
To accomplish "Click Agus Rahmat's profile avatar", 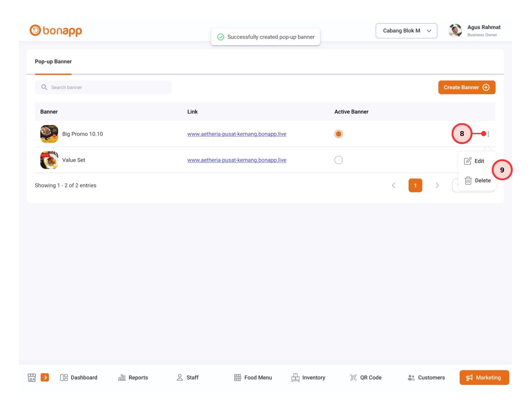I will (x=455, y=31).
